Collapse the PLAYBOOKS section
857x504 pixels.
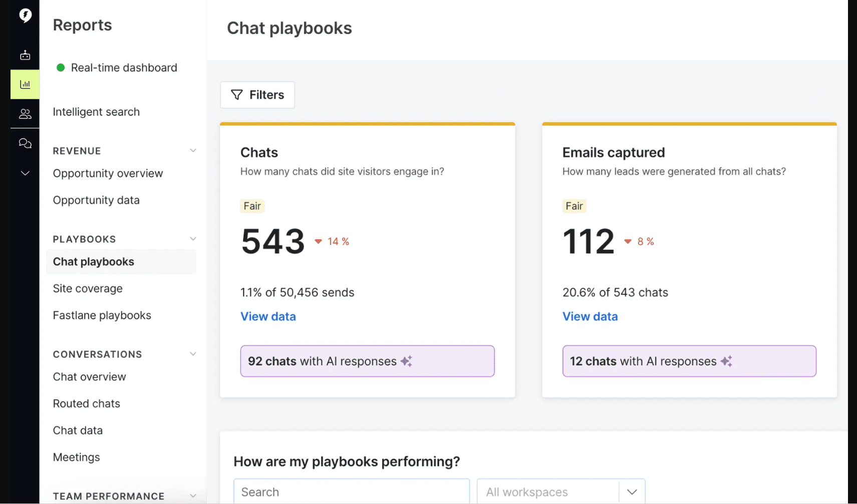coord(193,239)
